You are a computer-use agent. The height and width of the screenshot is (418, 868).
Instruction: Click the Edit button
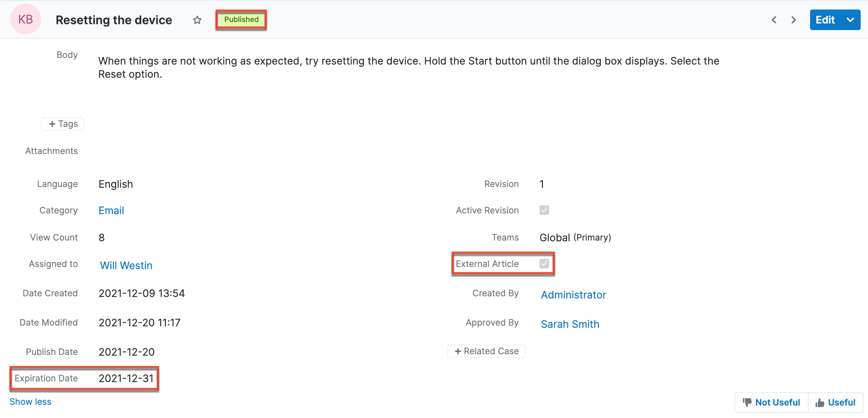(x=825, y=20)
